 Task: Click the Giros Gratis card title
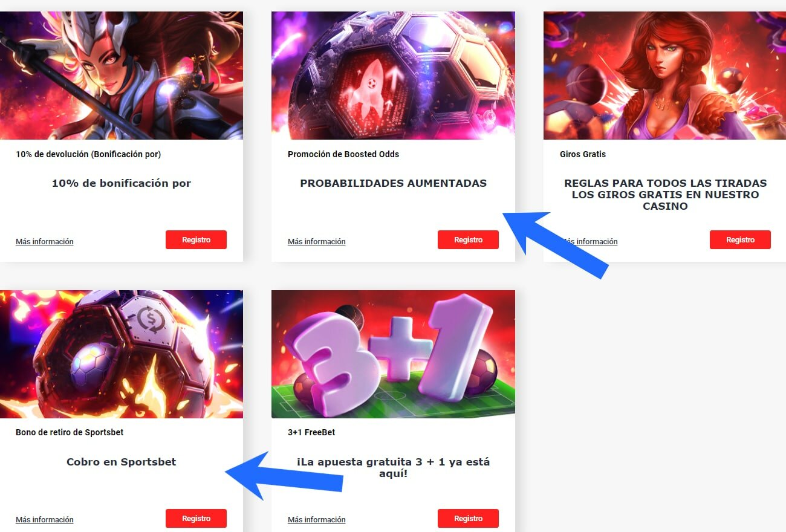click(x=583, y=154)
